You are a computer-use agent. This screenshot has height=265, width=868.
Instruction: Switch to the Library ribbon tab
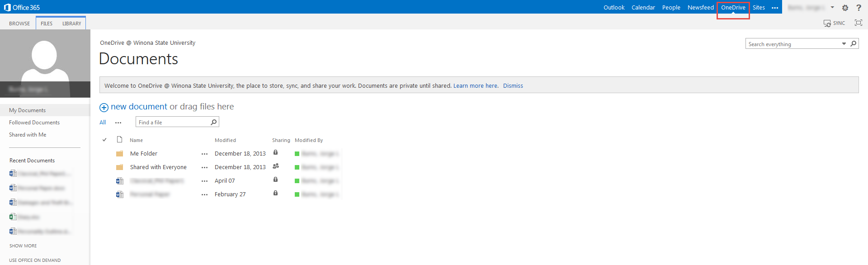coord(72,24)
